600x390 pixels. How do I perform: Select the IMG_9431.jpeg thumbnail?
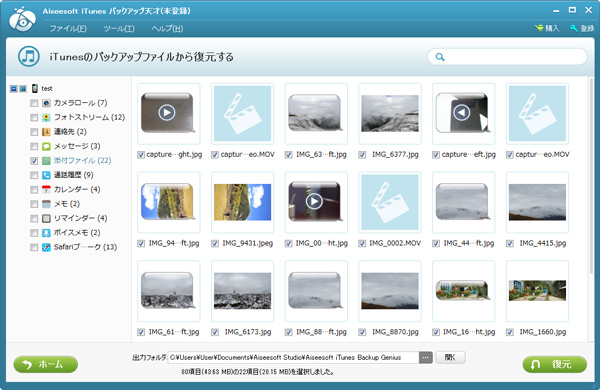point(243,202)
